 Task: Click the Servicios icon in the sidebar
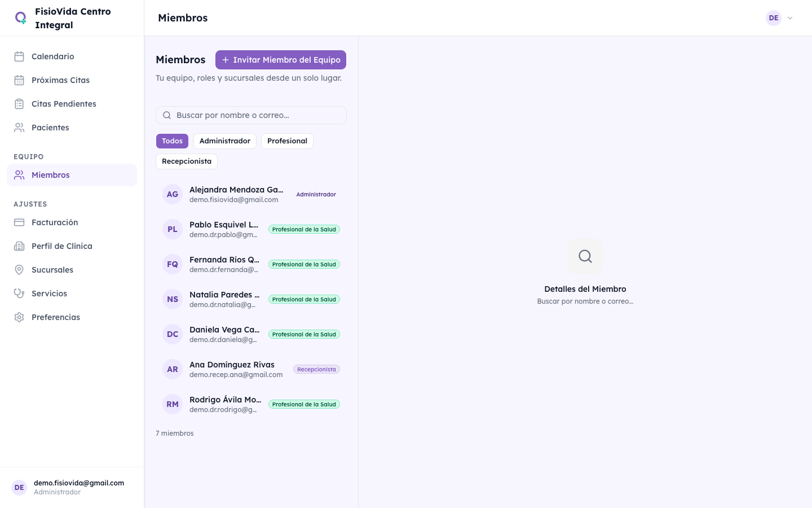[19, 294]
